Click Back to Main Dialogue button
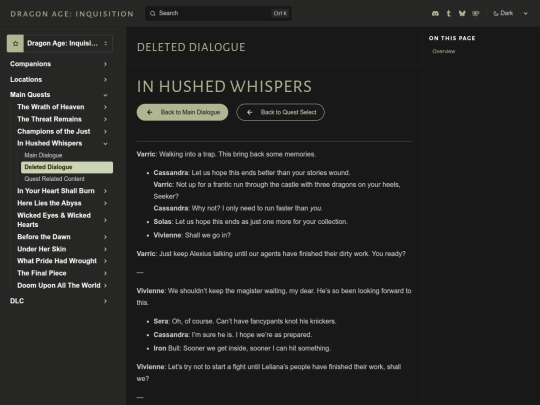The height and width of the screenshot is (405, 540). pos(183,112)
